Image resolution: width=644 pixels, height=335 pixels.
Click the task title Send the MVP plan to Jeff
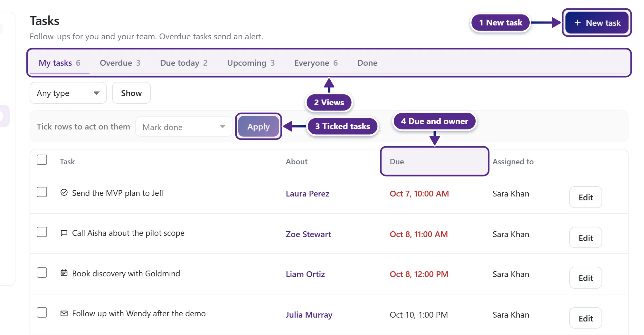118,193
